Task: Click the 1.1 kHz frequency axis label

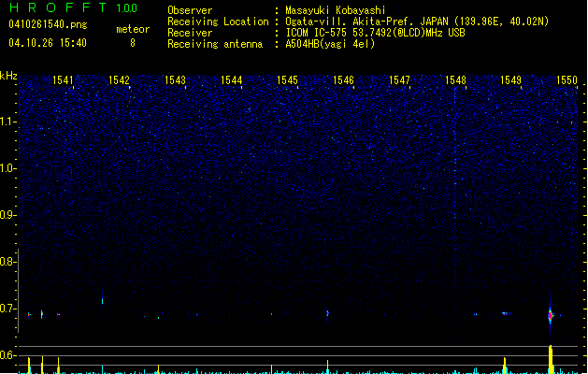Action: pos(7,122)
